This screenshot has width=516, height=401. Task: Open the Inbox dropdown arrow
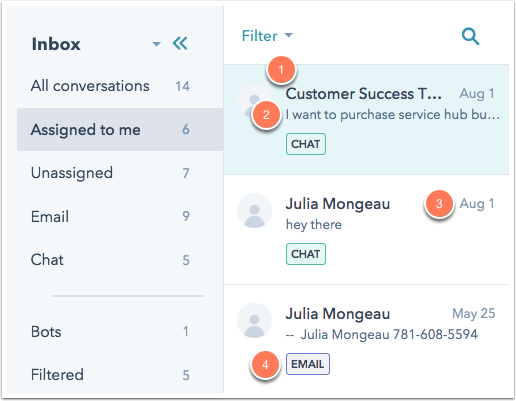156,44
